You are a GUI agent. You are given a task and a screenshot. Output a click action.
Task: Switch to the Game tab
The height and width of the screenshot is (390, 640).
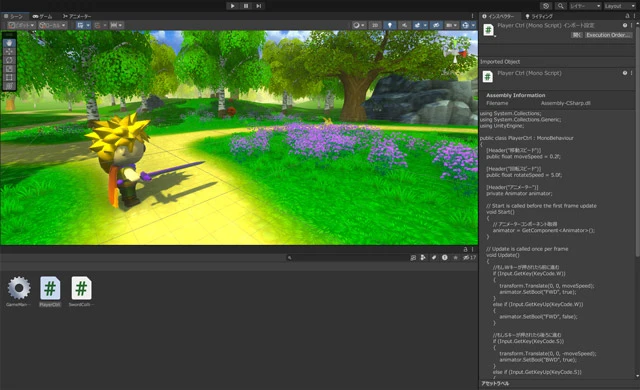42,16
